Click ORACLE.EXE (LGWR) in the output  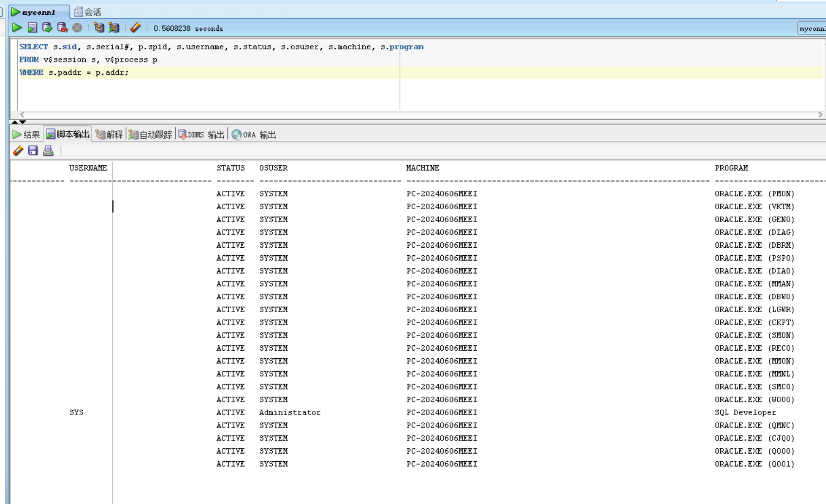point(754,309)
